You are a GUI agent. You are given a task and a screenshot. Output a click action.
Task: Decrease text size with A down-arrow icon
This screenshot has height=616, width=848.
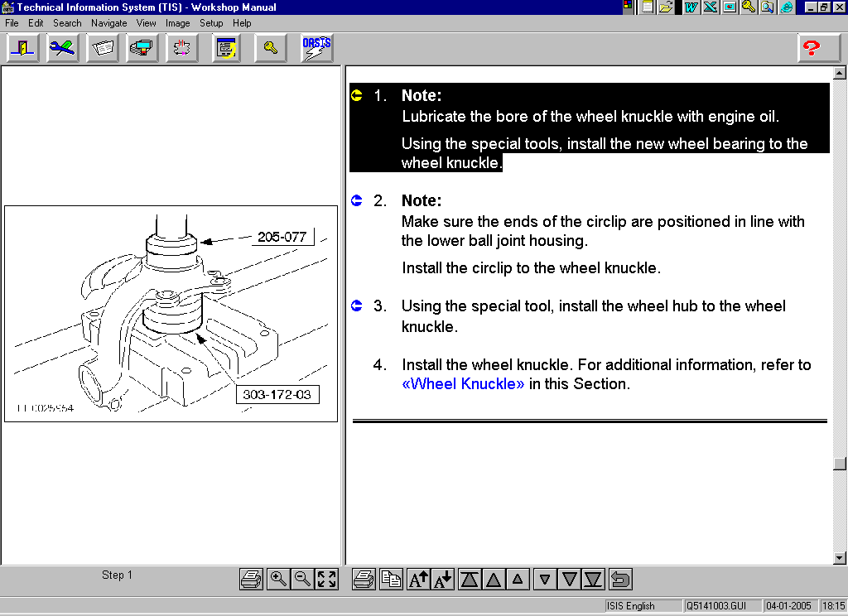442,580
